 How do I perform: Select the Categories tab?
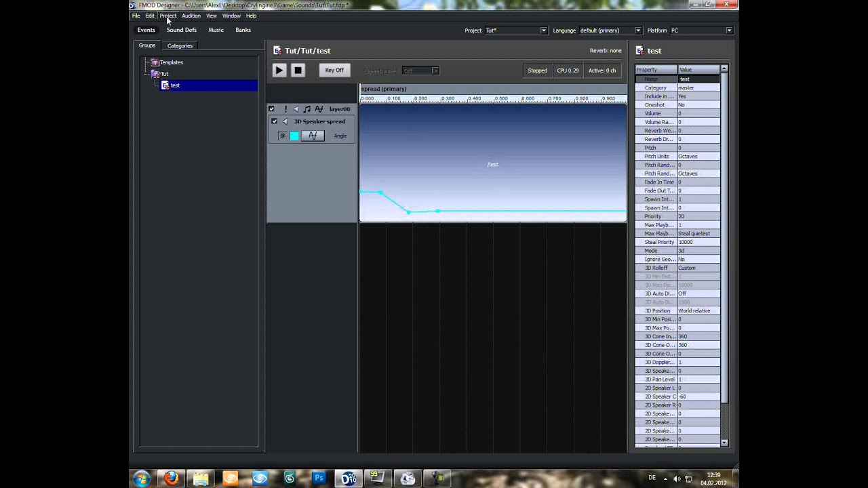click(180, 45)
